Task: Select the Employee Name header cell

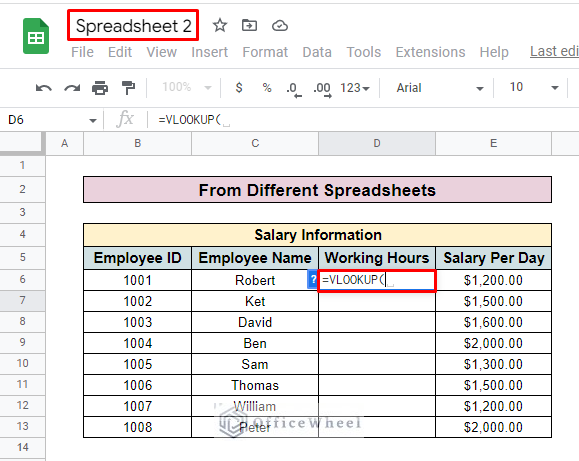Action: pyautogui.click(x=255, y=258)
